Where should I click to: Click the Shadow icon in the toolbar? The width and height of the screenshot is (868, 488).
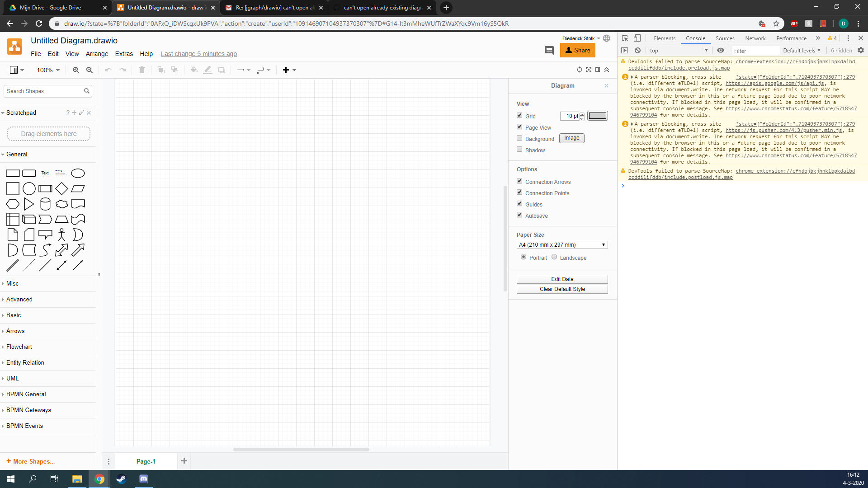222,70
